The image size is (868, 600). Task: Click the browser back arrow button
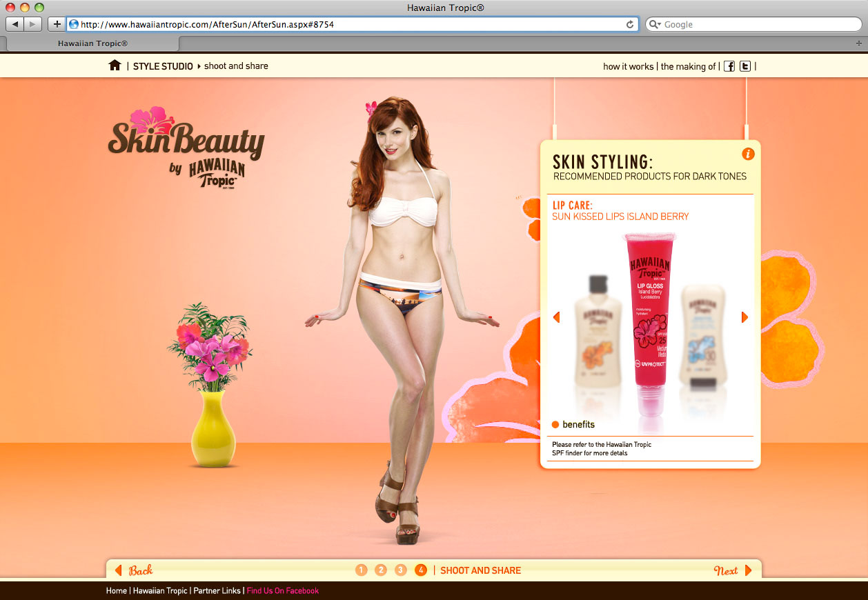(15, 24)
